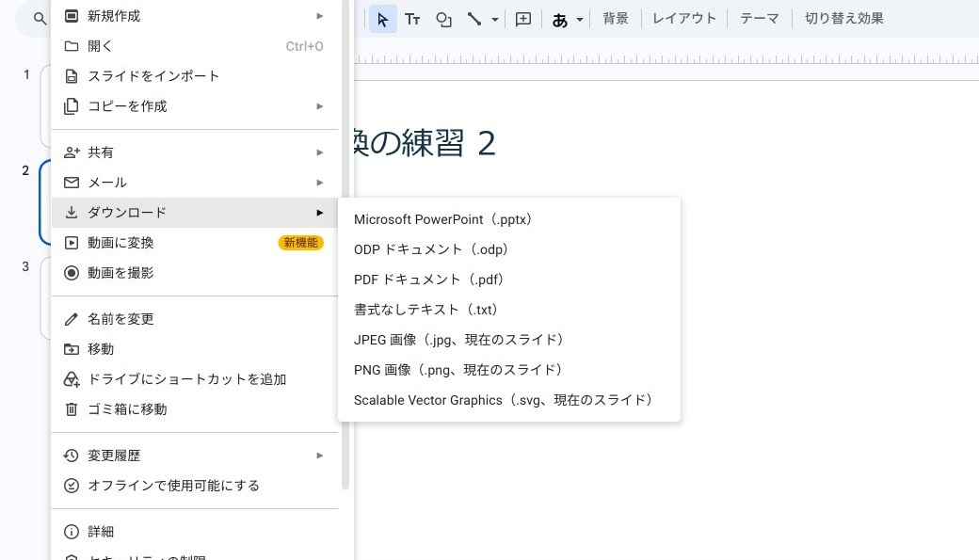Expand the コピーを作成 submenu arrow
The image size is (979, 560).
point(320,106)
